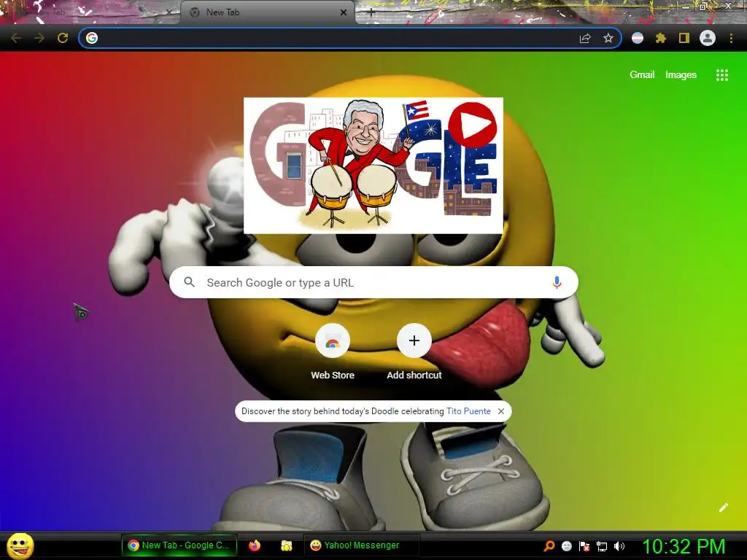Click the orange magnifier tray icon
The height and width of the screenshot is (560, 747).
point(549,546)
